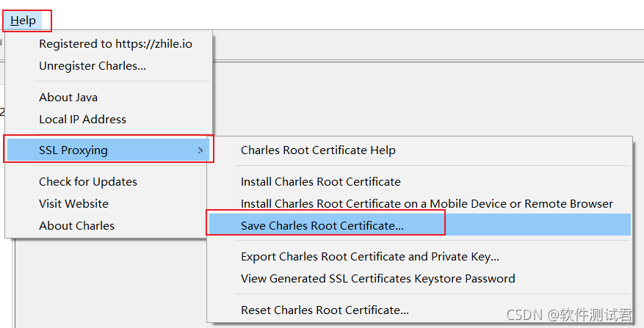
Task: Click the SSL Proxying submenu arrow
Action: tap(200, 150)
